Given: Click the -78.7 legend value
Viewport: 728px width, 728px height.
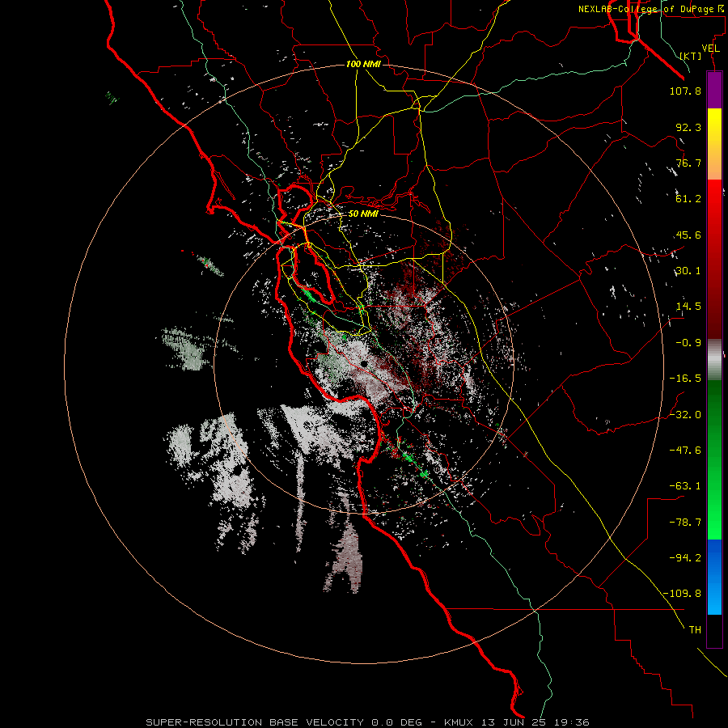Looking at the screenshot, I should tap(685, 523).
